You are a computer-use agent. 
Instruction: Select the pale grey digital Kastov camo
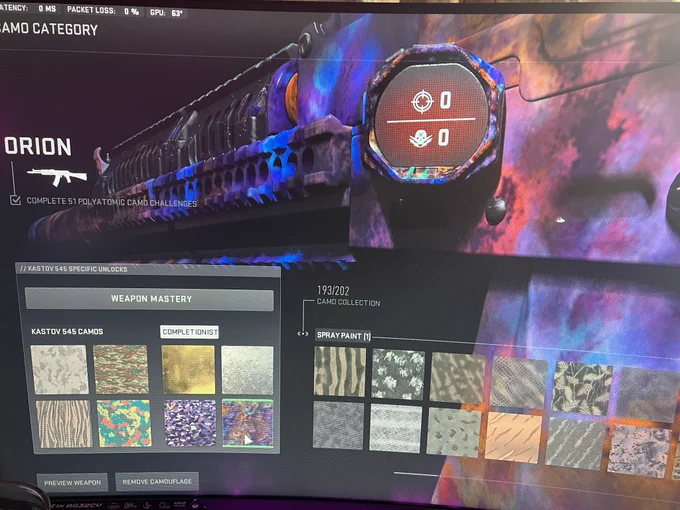59,369
